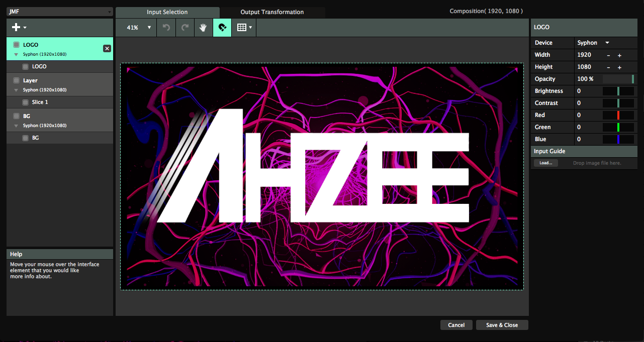The width and height of the screenshot is (644, 342).
Task: Collapse the Layer screen triangle
Action: click(16, 90)
